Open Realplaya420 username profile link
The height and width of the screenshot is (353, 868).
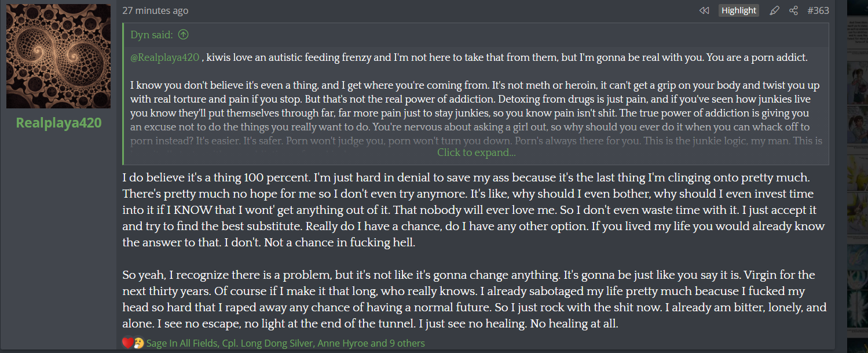tap(58, 123)
